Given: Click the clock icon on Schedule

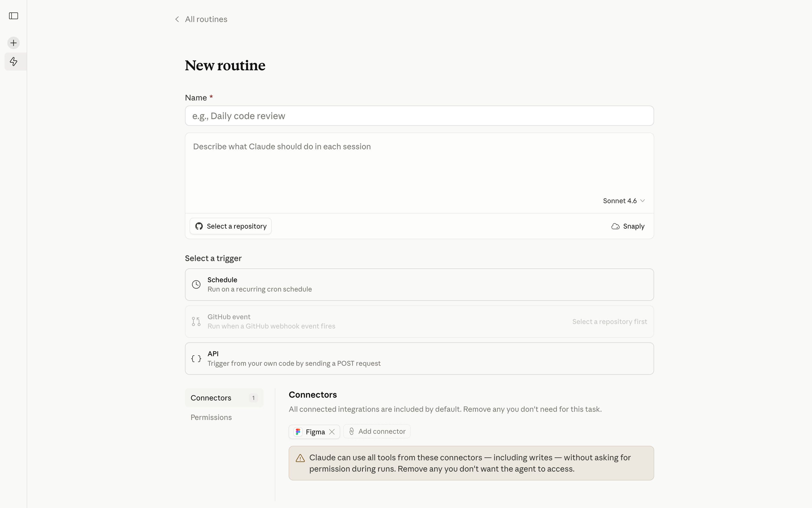Looking at the screenshot, I should [196, 284].
